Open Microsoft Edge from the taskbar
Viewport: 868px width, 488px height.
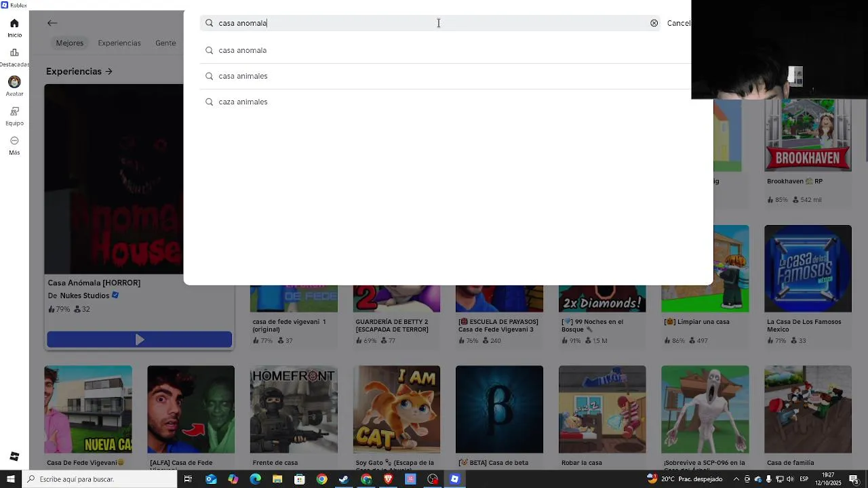[256, 479]
